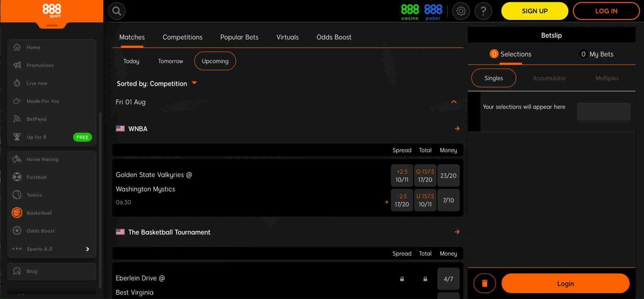Open the search magnifier icon

click(x=116, y=11)
